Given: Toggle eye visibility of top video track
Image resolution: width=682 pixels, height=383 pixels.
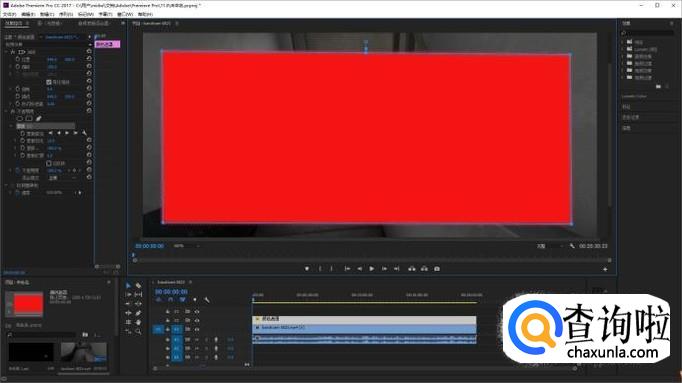Looking at the screenshot, I should click(197, 312).
